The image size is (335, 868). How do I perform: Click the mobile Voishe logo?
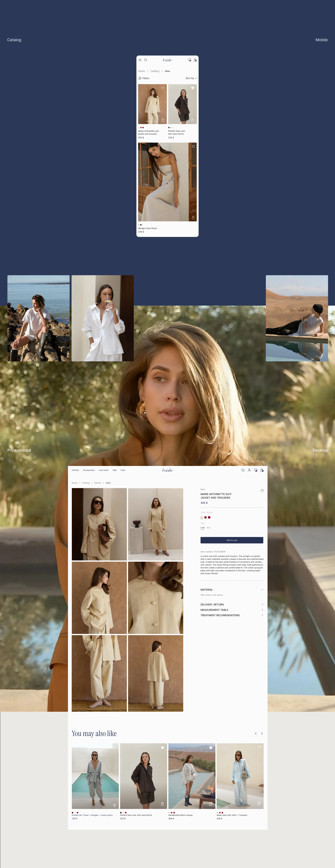click(167, 60)
